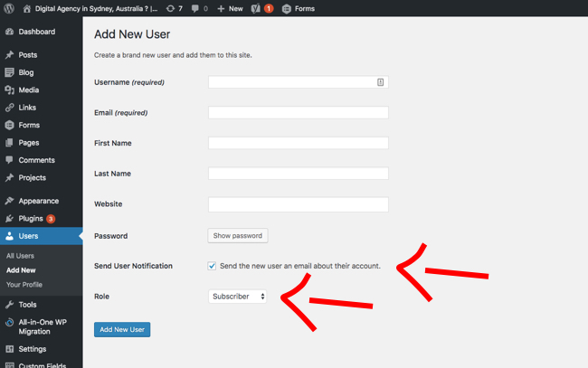588x368 pixels.
Task: Click the Comments speech bubble sidebar icon
Action: (10, 160)
